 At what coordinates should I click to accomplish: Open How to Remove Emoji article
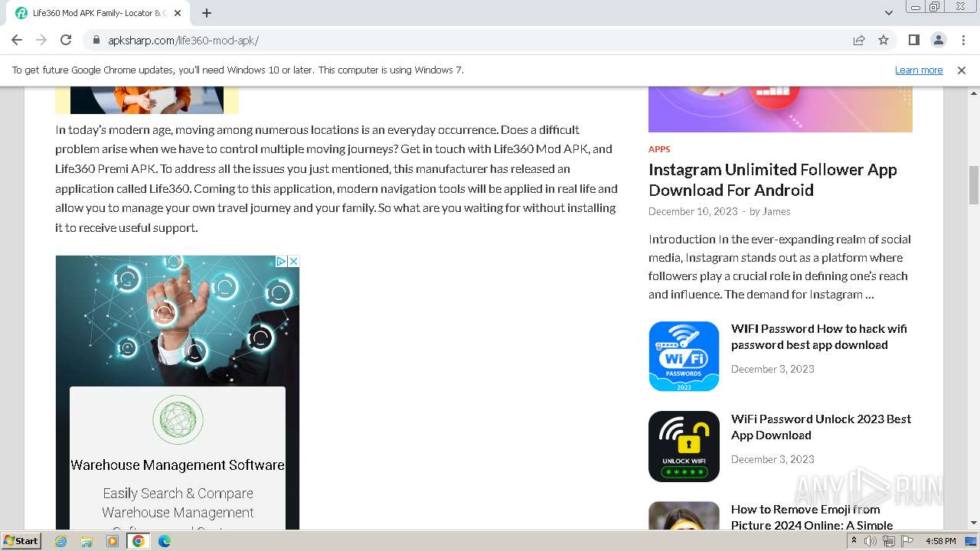pos(812,517)
